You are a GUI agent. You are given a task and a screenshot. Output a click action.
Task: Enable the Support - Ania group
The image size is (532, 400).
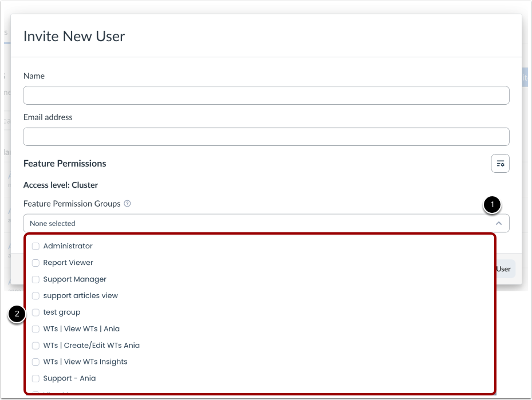point(36,378)
